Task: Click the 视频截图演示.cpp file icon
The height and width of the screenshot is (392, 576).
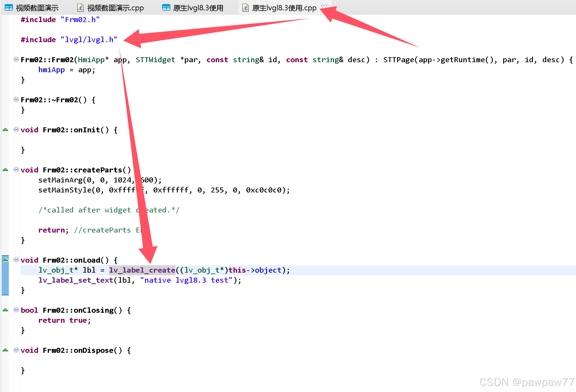Action: [80, 8]
